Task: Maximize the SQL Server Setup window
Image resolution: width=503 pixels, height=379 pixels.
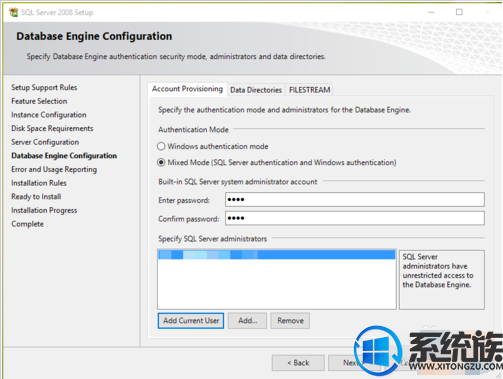Action: [459, 12]
